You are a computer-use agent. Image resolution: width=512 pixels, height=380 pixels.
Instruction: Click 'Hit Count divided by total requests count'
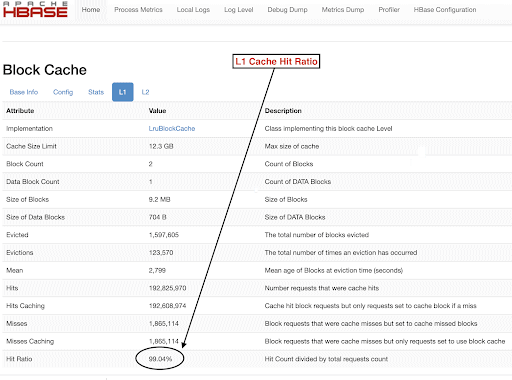[326, 359]
